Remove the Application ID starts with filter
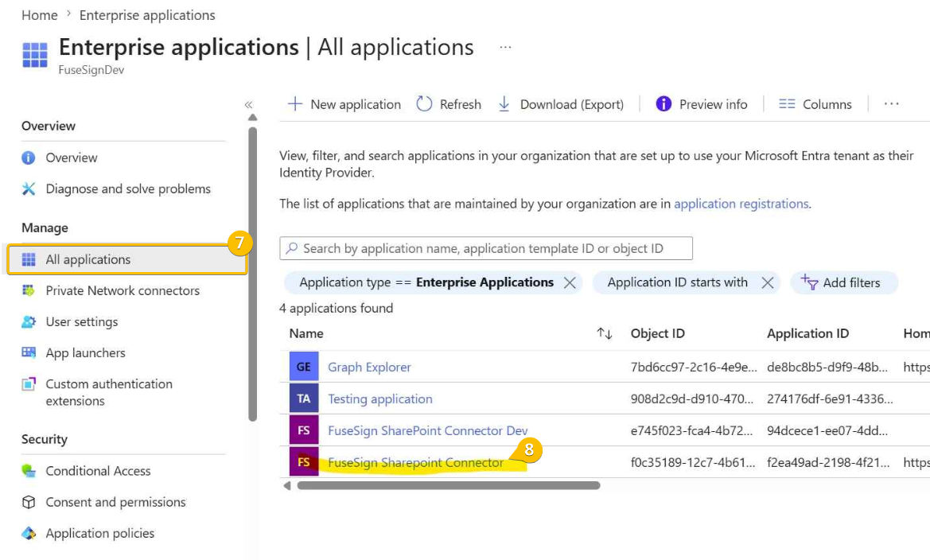This screenshot has height=560, width=930. click(768, 282)
